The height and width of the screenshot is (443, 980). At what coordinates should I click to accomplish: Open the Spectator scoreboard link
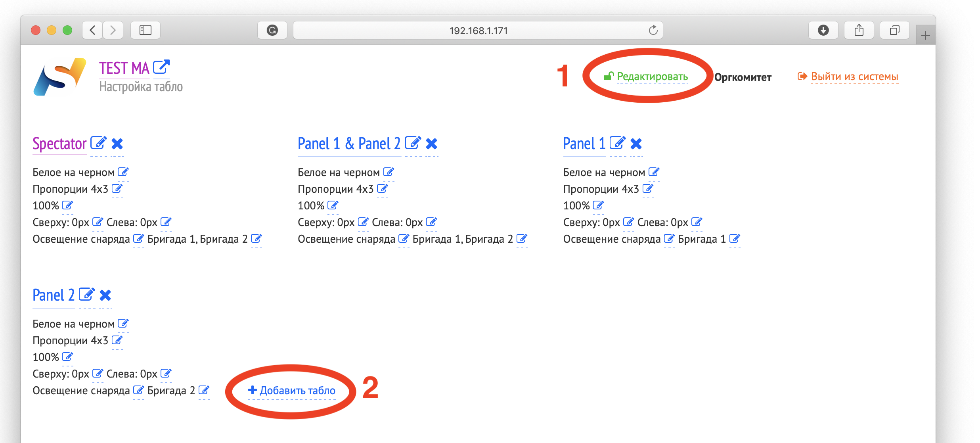[x=59, y=144]
